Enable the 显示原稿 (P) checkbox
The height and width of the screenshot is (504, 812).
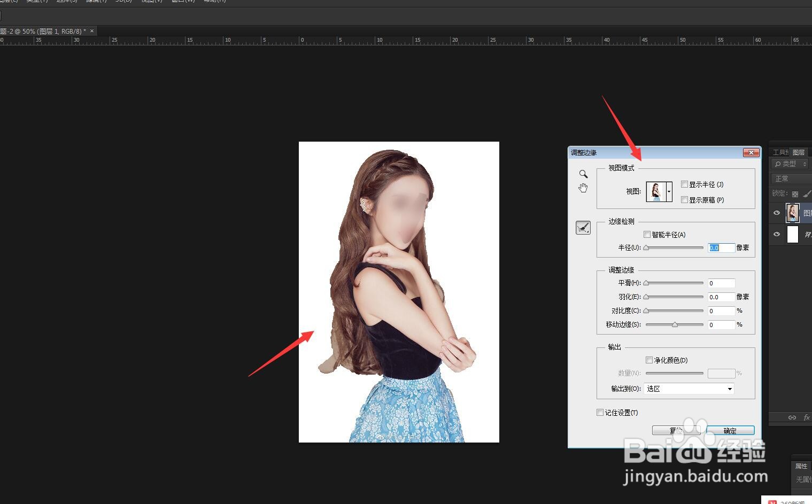(684, 200)
